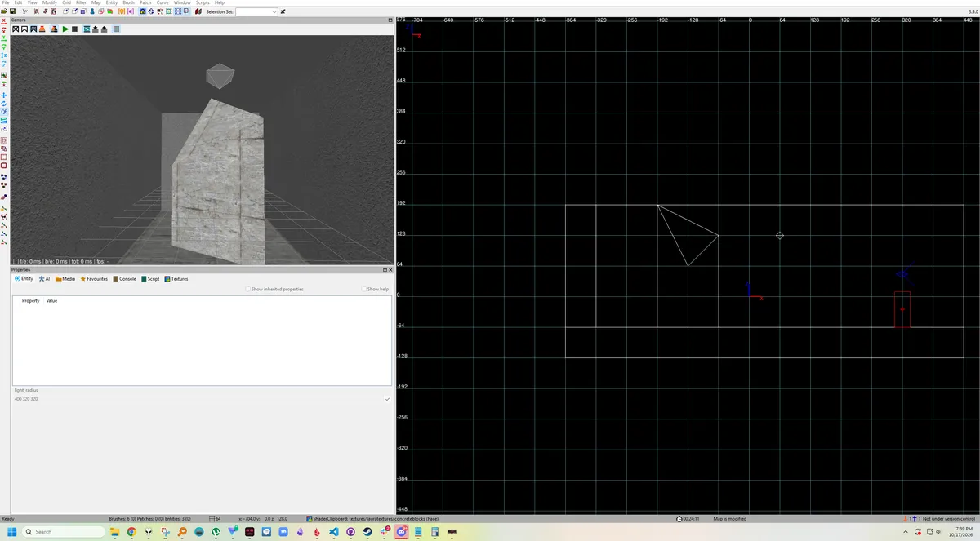Open the Brush menu
980x541 pixels.
tap(128, 2)
